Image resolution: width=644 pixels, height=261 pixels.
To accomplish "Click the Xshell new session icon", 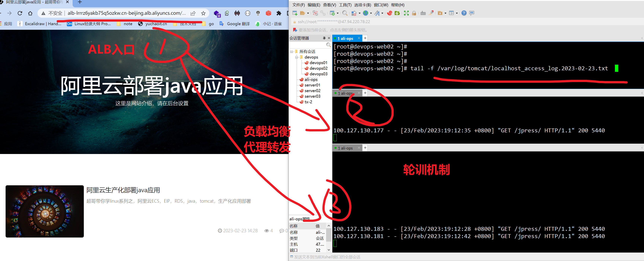I will coord(295,13).
